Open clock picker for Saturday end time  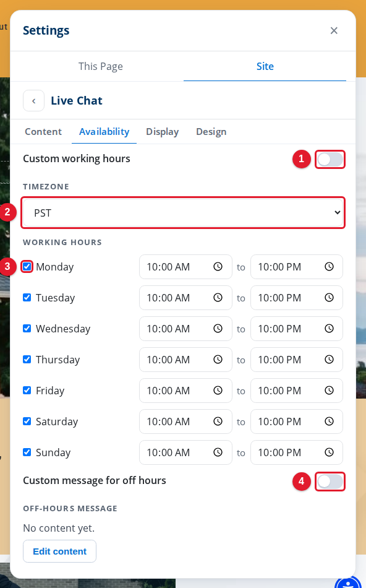(x=329, y=422)
